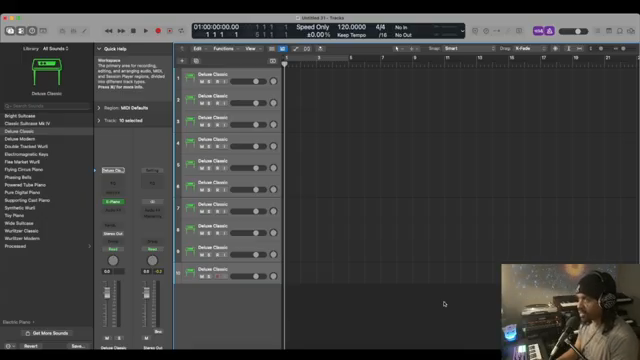Open the List Editors button
This screenshot has height=360, width=640.
(x=598, y=31)
